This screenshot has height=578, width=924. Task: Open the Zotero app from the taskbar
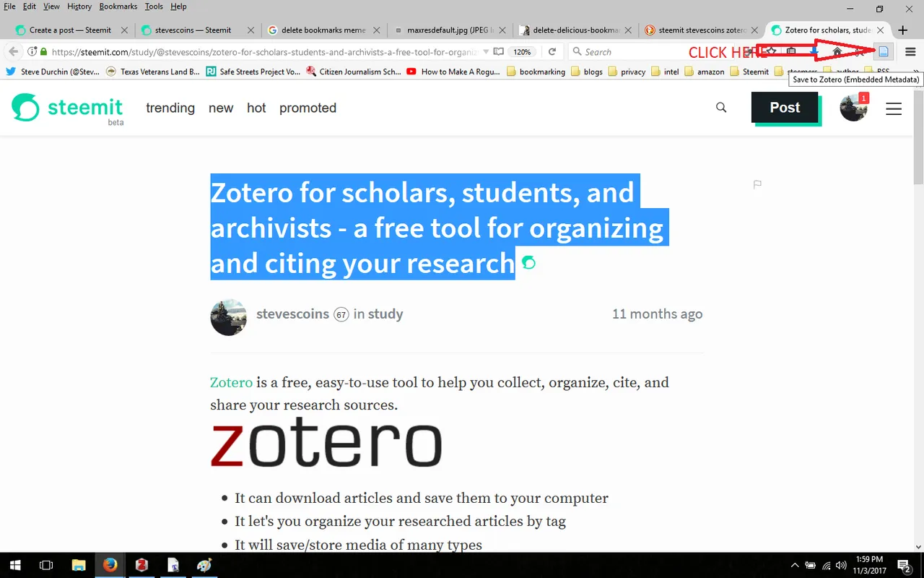click(141, 565)
